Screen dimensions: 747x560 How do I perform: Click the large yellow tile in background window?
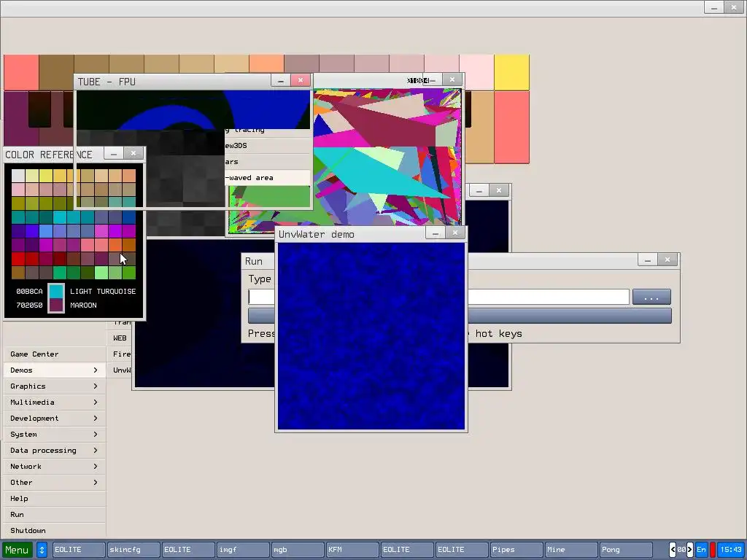point(511,72)
